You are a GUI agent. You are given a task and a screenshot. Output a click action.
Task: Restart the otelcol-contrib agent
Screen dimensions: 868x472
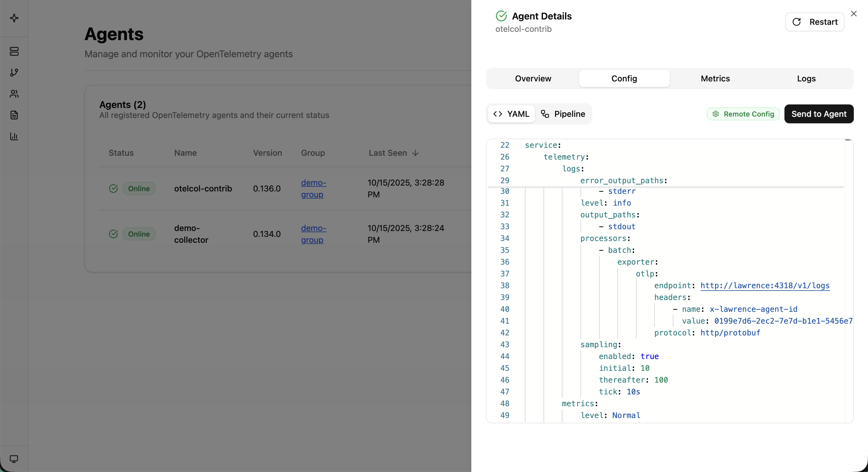pyautogui.click(x=815, y=22)
